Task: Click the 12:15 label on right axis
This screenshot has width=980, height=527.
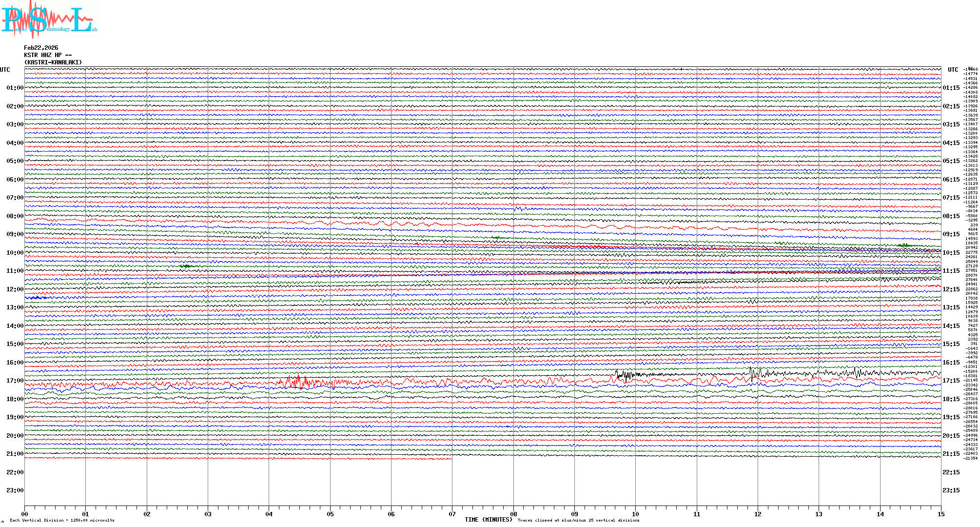Action: pyautogui.click(x=951, y=289)
